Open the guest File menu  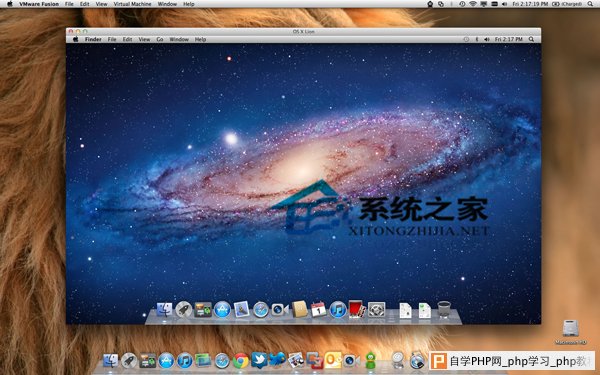click(112, 39)
